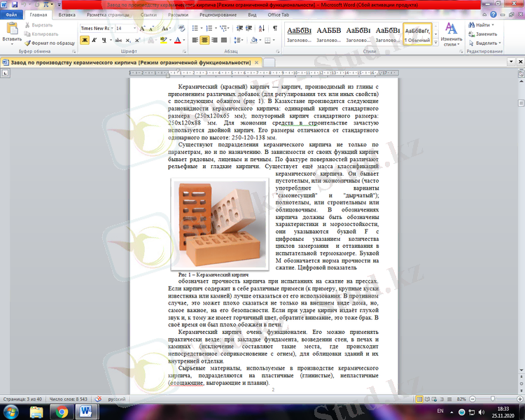
Task: Open the font name dropdown Times New Roman
Action: point(112,29)
